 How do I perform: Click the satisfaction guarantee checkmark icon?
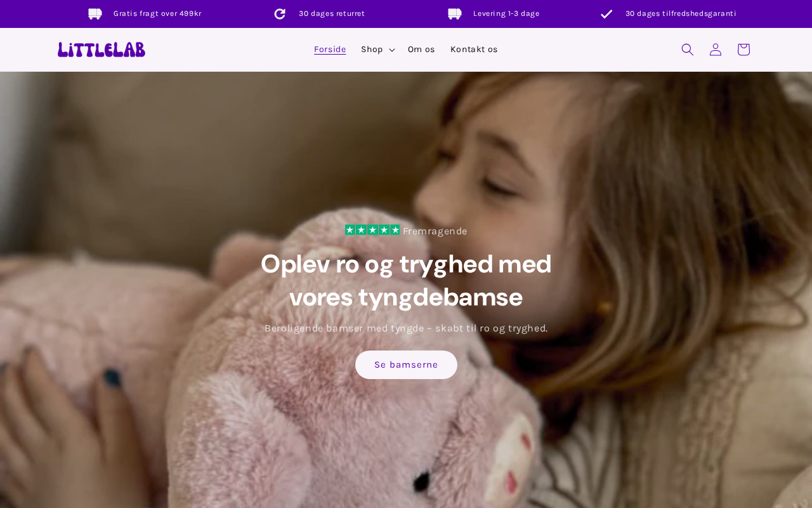click(x=606, y=14)
